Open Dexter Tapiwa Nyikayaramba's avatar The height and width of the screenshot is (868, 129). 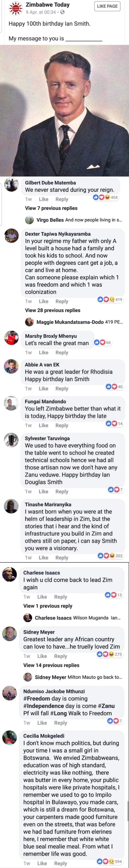[x=11, y=236]
